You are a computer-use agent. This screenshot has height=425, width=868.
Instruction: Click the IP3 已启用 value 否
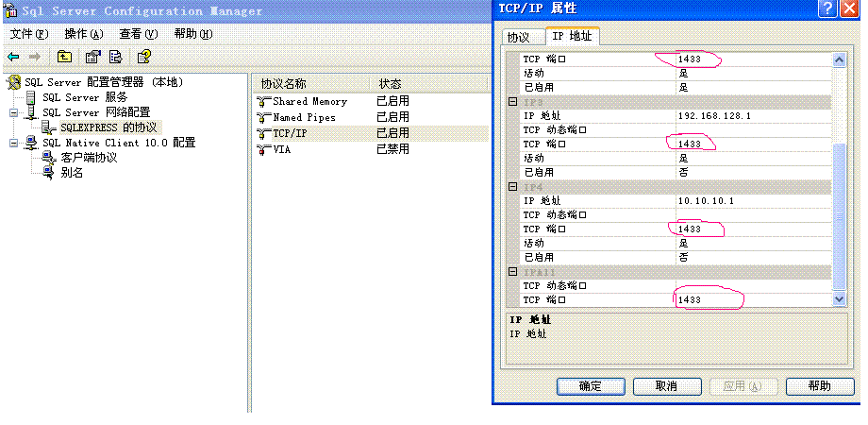(x=683, y=172)
